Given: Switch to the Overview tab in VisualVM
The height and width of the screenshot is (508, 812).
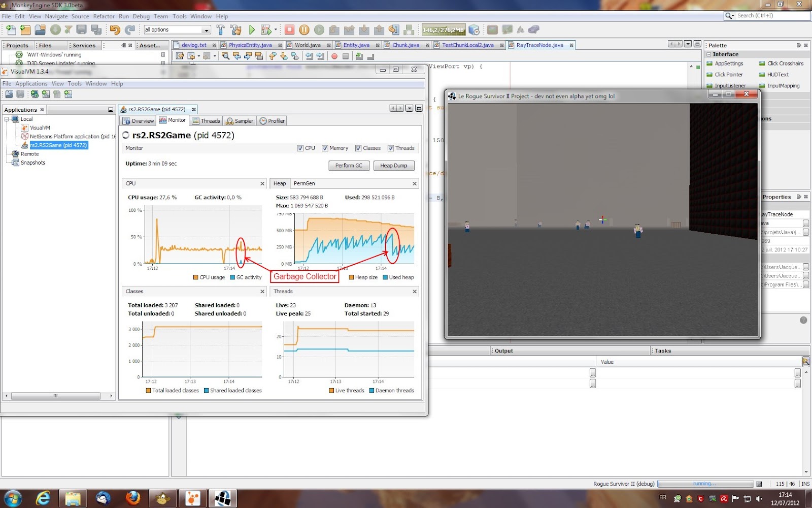Looking at the screenshot, I should 139,121.
